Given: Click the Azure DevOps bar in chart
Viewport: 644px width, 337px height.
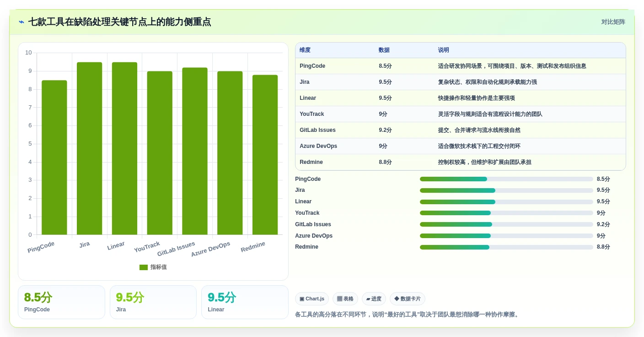Looking at the screenshot, I should coord(230,153).
